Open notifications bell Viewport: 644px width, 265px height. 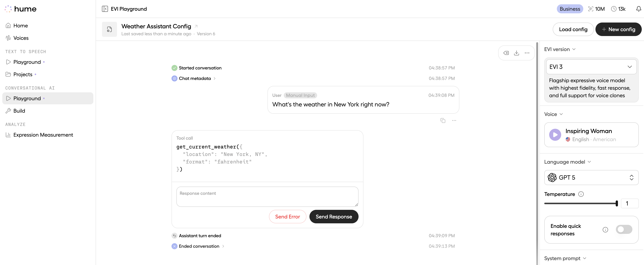[x=639, y=9]
